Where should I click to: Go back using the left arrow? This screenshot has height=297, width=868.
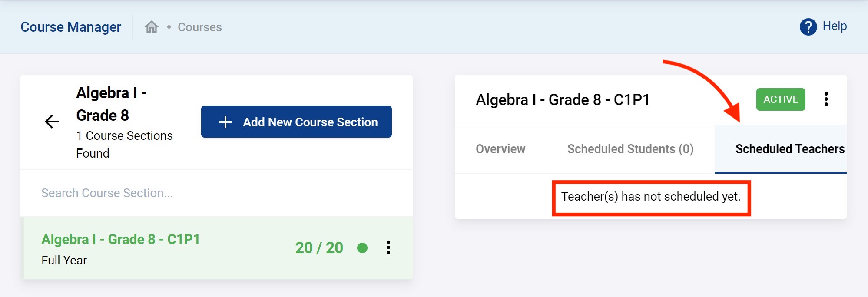click(x=52, y=122)
